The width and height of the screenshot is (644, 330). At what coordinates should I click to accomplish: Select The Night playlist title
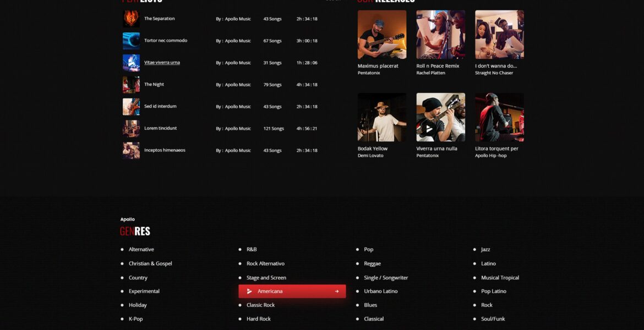154,84
